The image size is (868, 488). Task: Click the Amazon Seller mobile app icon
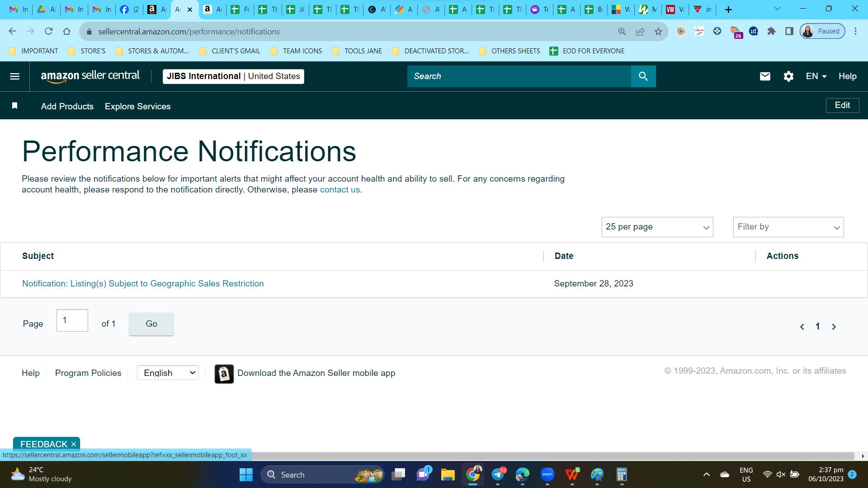point(224,374)
